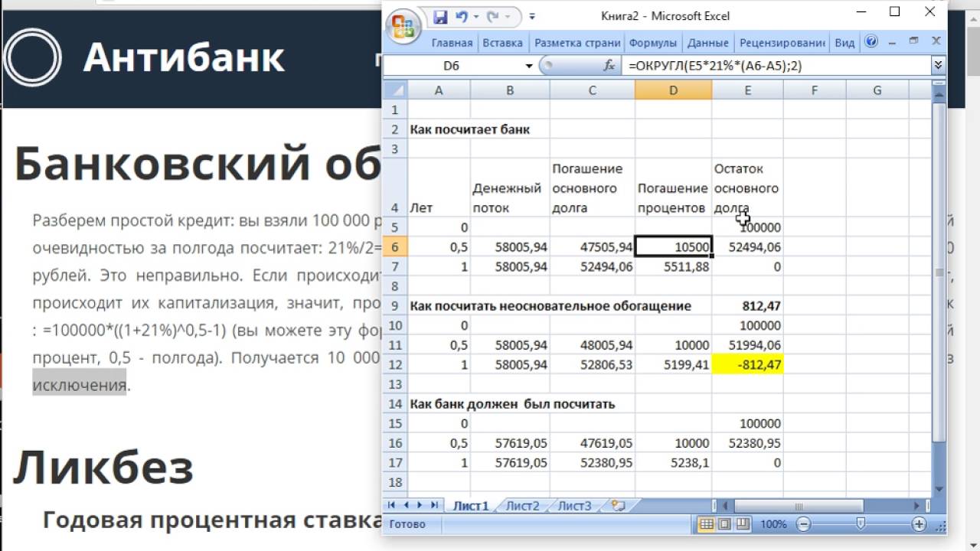Click vertical scrollbar down arrow
Viewport: 980px width, 551px height.
click(x=939, y=490)
